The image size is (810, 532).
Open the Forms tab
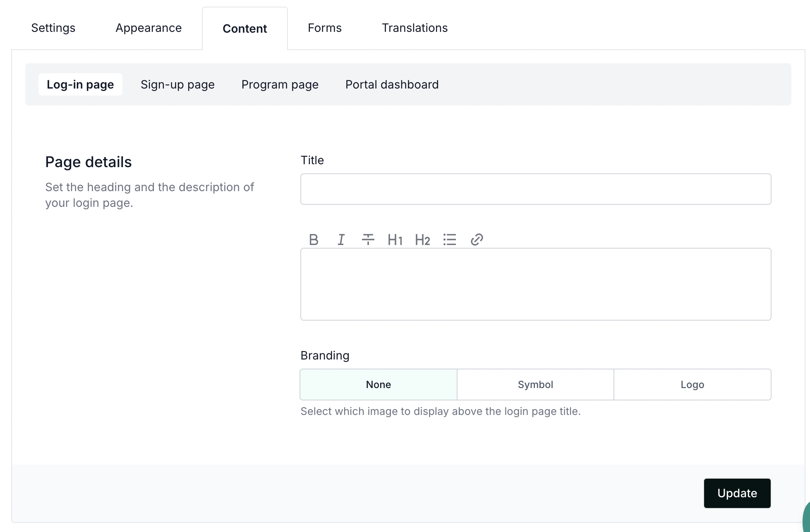tap(325, 28)
